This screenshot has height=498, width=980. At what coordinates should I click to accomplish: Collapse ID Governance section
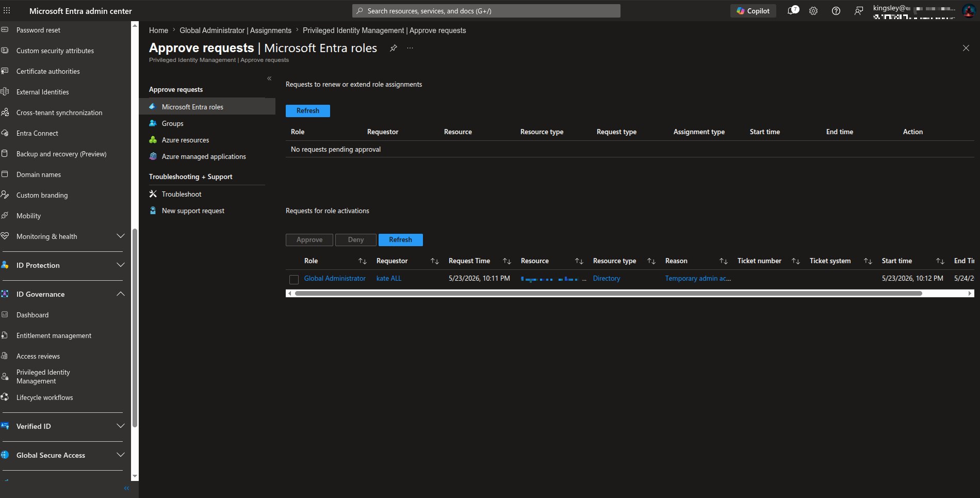pos(121,294)
